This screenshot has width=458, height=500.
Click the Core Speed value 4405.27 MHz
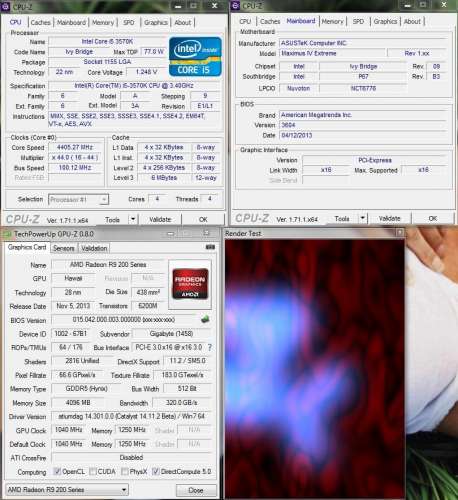pos(75,147)
